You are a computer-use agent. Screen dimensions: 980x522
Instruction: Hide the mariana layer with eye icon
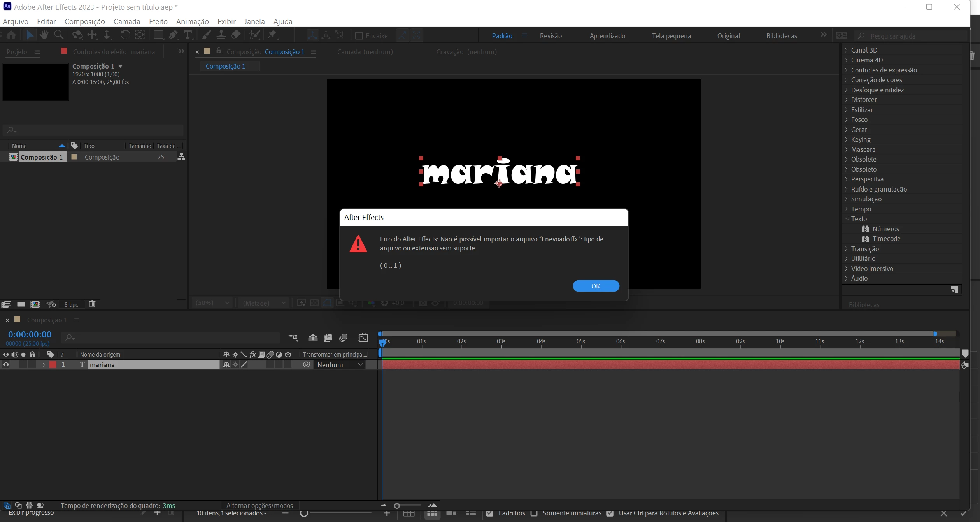[x=6, y=365]
